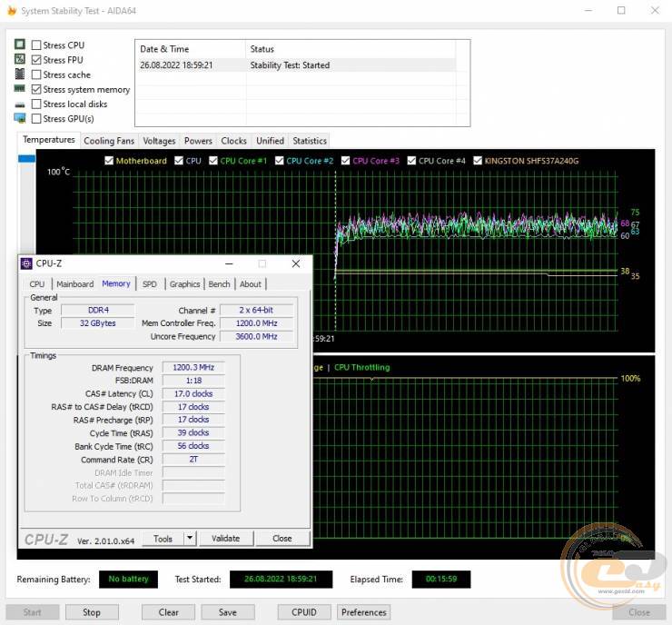This screenshot has height=625, width=672.
Task: Toggle CPU Core #2 graph checkbox
Action: tap(279, 160)
